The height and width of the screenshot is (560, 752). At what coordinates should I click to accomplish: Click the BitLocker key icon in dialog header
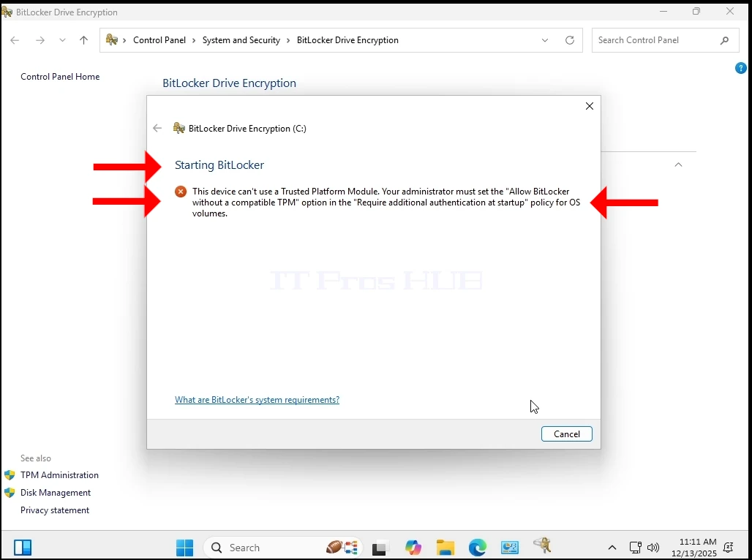179,128
